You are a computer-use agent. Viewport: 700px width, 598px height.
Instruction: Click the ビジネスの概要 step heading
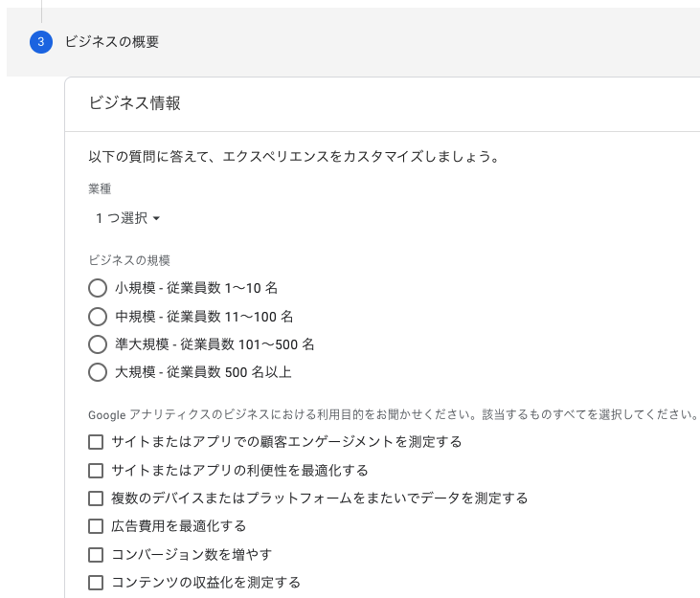[112, 42]
